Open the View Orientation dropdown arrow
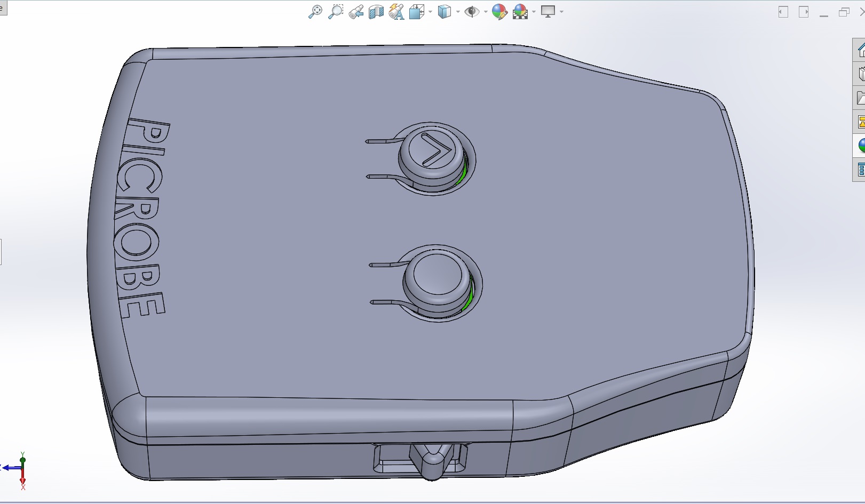865x504 pixels. click(x=430, y=12)
